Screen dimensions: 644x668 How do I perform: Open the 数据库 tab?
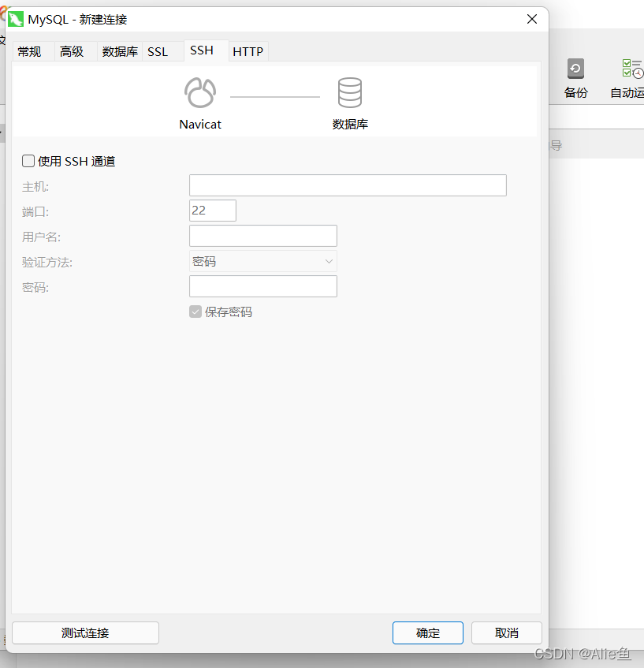pyautogui.click(x=120, y=51)
